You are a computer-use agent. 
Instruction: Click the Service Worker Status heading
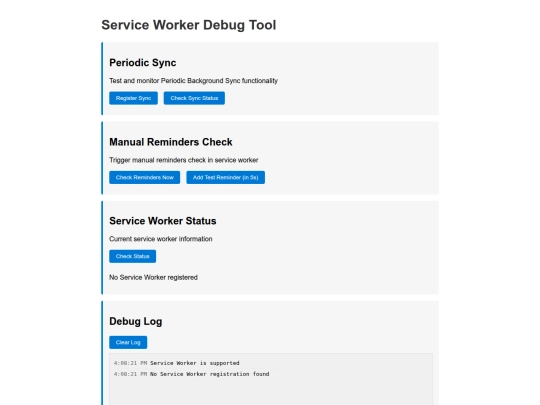click(x=163, y=221)
